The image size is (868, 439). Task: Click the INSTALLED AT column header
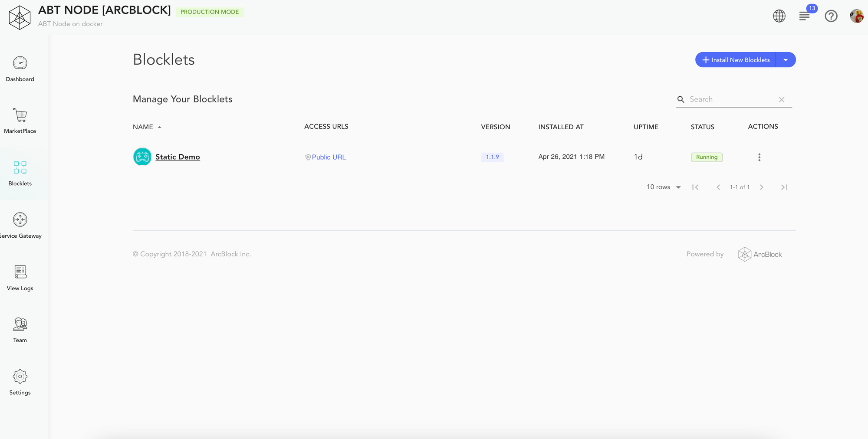[561, 127]
